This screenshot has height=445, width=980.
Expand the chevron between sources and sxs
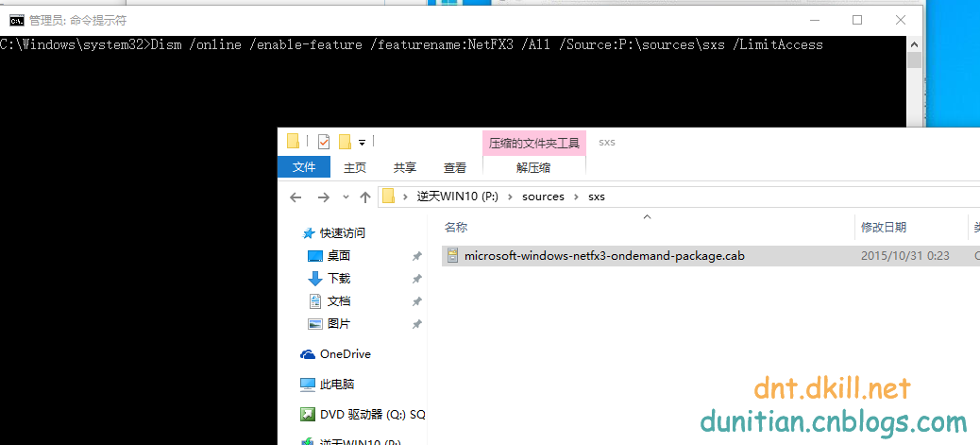pos(576,197)
